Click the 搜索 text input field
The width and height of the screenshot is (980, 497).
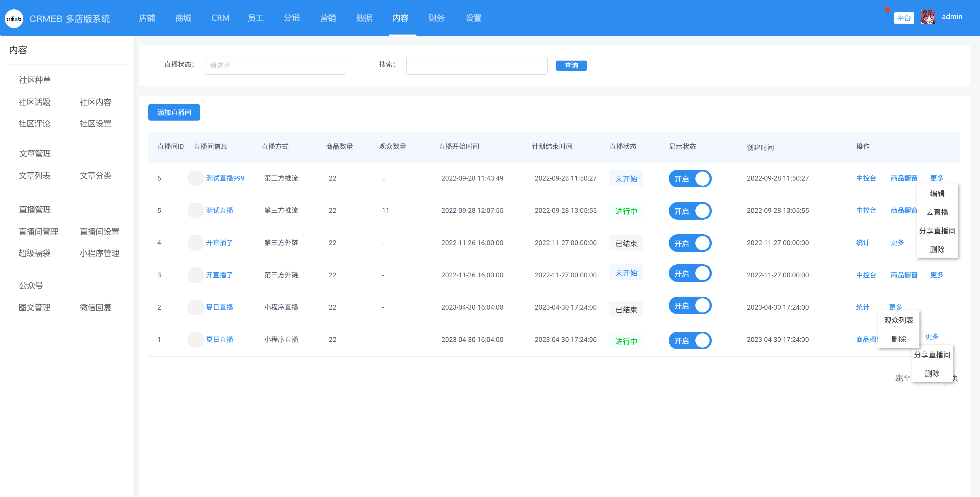pos(477,65)
